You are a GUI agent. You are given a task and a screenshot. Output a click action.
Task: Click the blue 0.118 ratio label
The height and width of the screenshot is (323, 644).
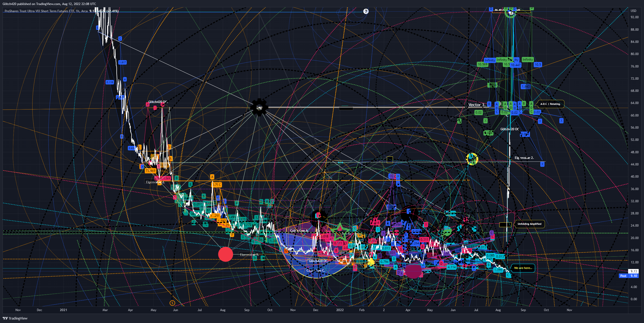pos(110,82)
